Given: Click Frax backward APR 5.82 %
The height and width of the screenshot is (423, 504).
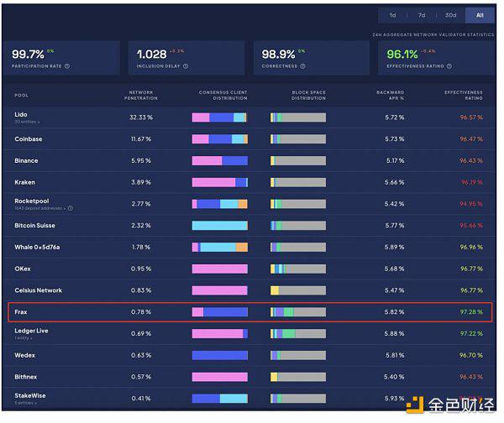Looking at the screenshot, I should coord(394,312).
